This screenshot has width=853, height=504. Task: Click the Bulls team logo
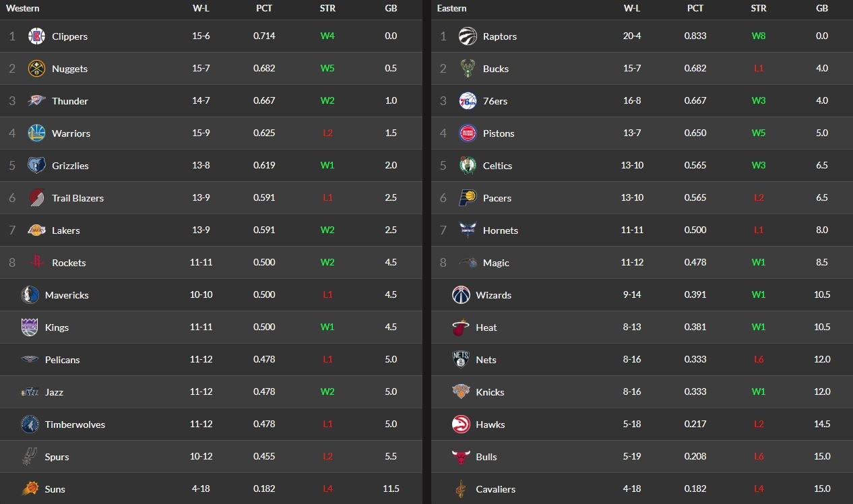pyautogui.click(x=460, y=457)
